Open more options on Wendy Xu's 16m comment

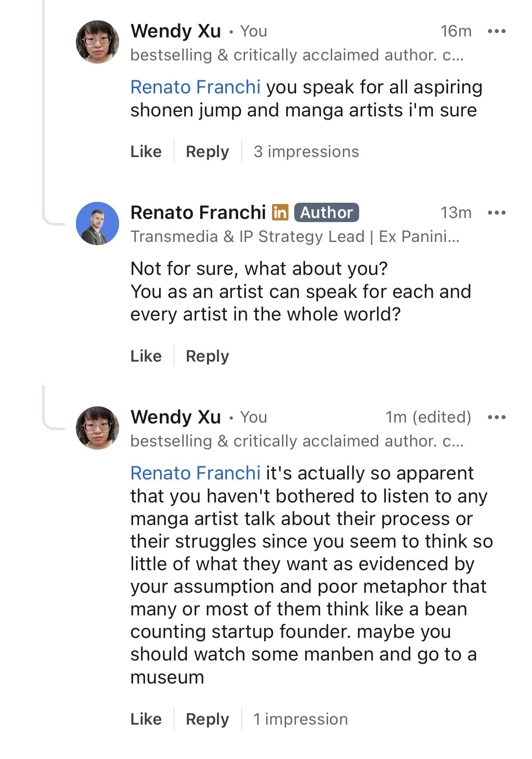click(497, 31)
